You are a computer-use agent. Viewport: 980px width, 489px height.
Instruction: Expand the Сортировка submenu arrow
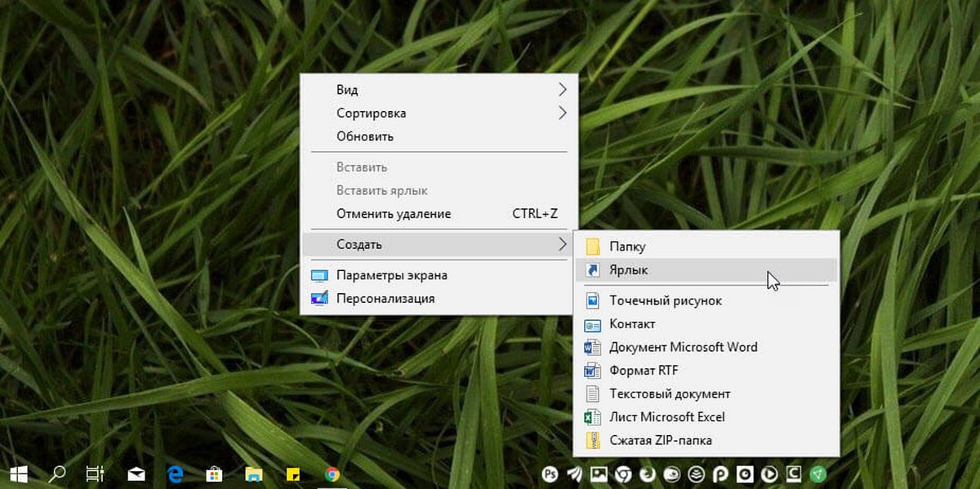[562, 113]
